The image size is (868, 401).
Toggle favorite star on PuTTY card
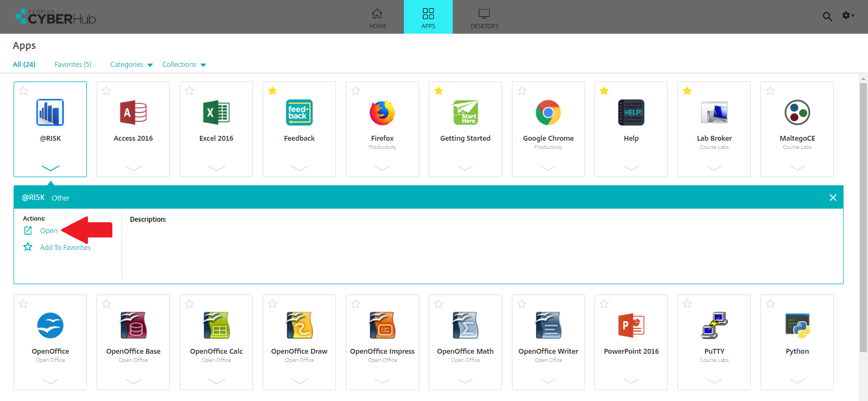[x=687, y=304]
